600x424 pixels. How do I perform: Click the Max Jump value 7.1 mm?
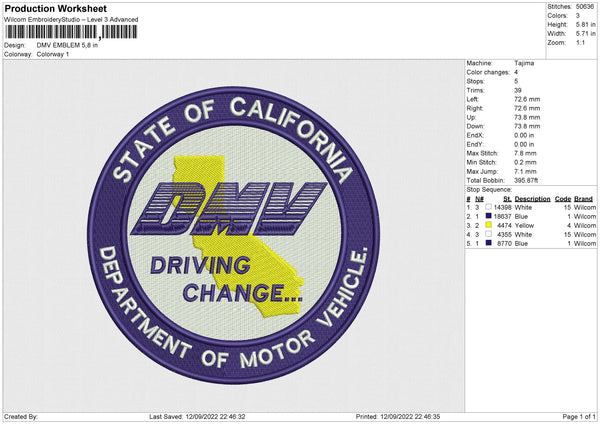(525, 171)
